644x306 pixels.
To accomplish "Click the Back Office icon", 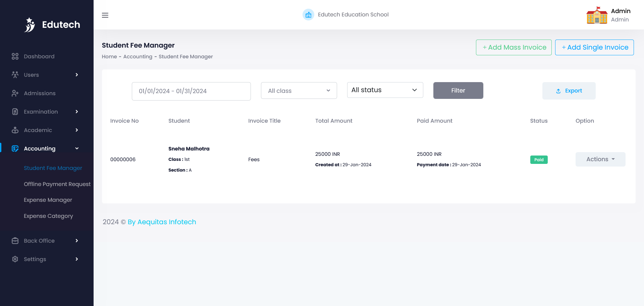I will 15,241.
